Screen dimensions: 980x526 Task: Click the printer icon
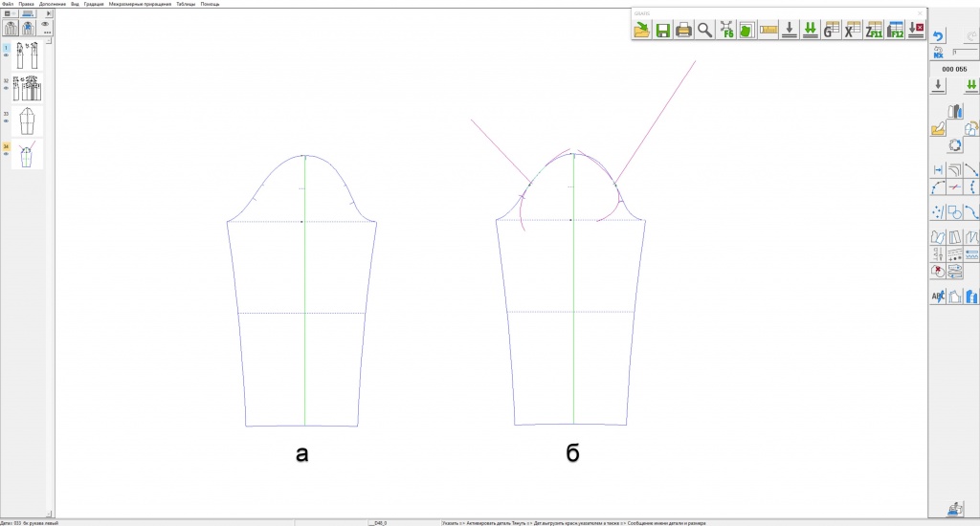(683, 30)
